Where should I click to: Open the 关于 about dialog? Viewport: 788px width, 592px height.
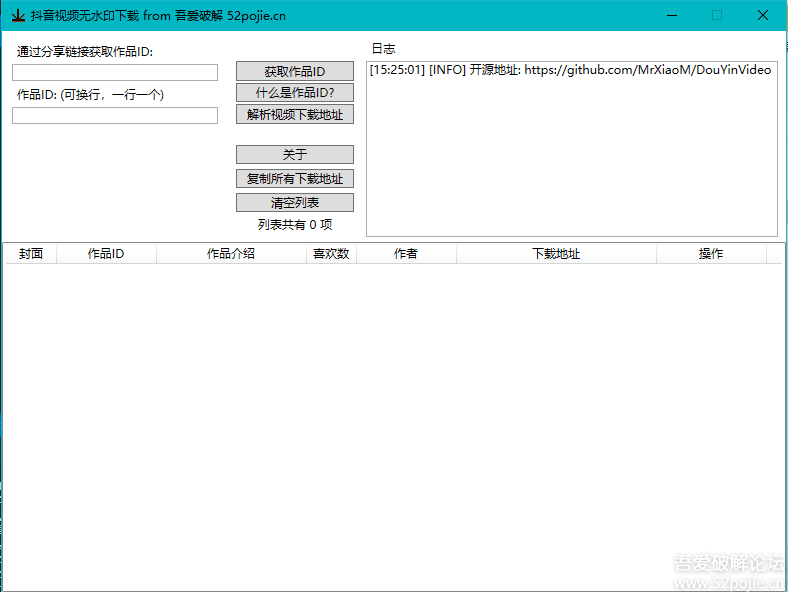pyautogui.click(x=295, y=155)
